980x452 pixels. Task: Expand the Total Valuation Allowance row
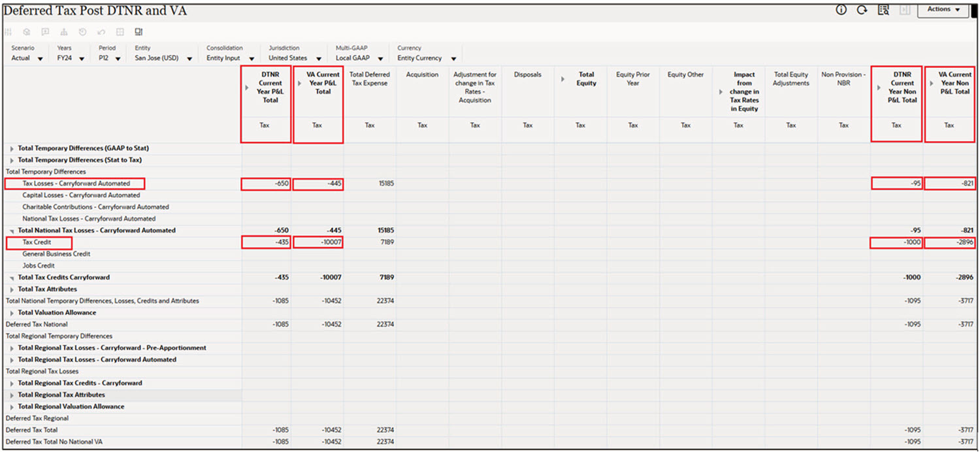(x=11, y=312)
